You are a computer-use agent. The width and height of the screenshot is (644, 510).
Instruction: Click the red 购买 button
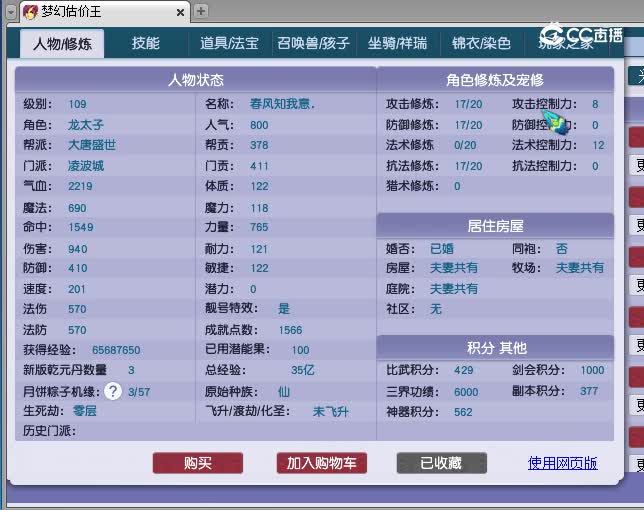coord(198,463)
